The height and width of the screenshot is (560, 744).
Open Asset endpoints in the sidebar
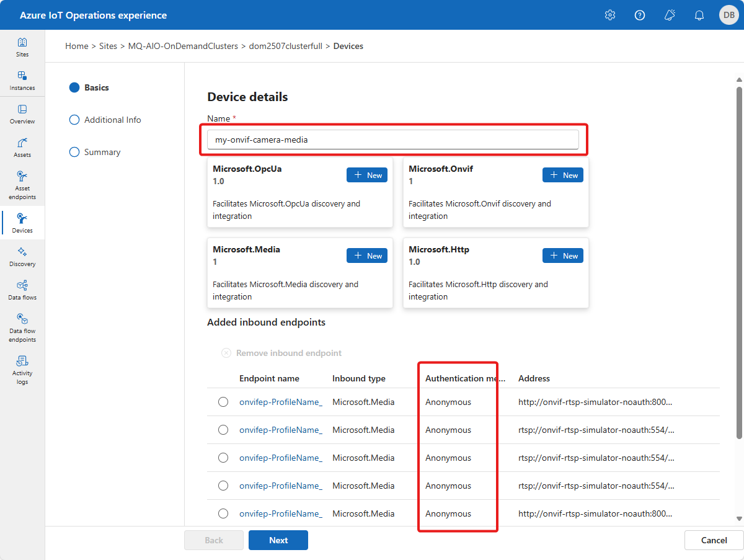click(22, 185)
